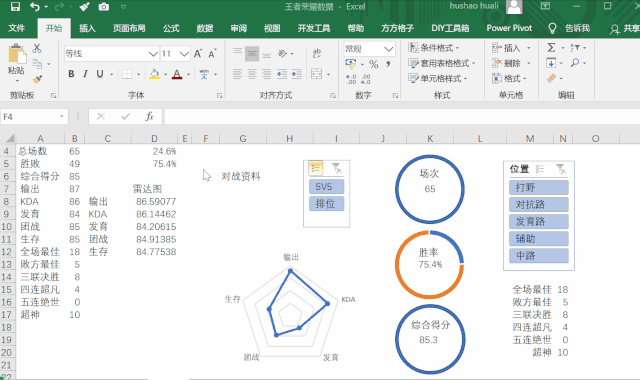Click the formula bar input field
The width and height of the screenshot is (640, 380).
(x=402, y=117)
